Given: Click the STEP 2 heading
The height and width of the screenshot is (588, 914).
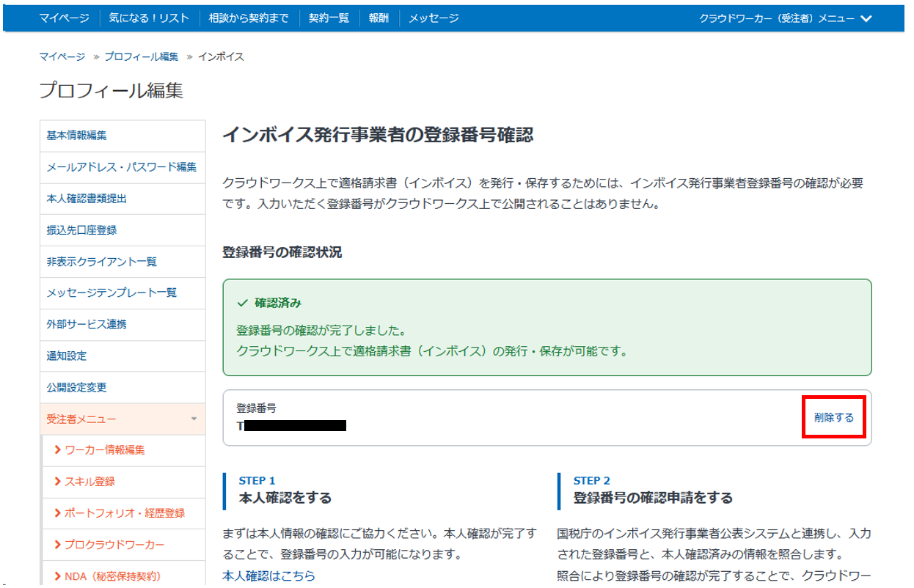Looking at the screenshot, I should pyautogui.click(x=592, y=481).
